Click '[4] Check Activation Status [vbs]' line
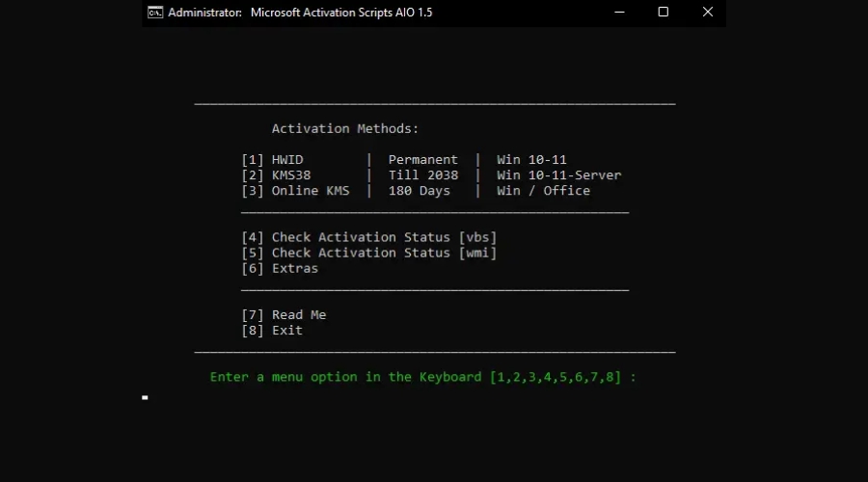Image resolution: width=868 pixels, height=482 pixels. (369, 237)
